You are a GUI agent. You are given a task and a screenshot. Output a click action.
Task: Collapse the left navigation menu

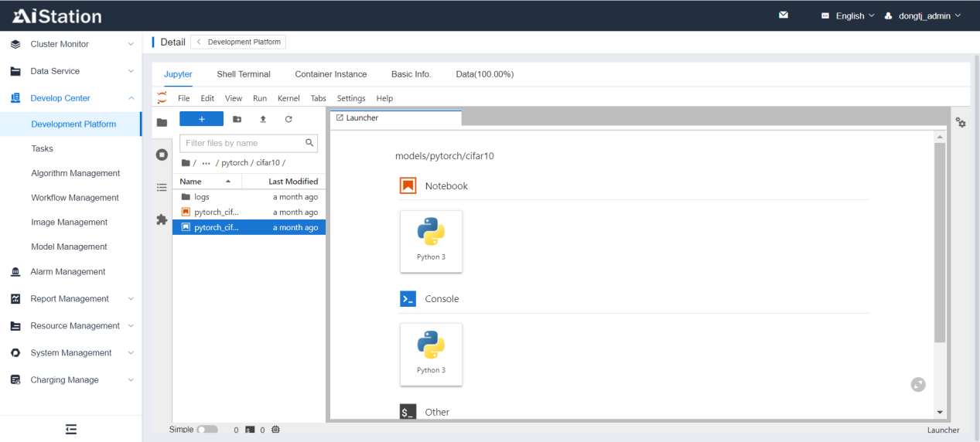(70, 429)
